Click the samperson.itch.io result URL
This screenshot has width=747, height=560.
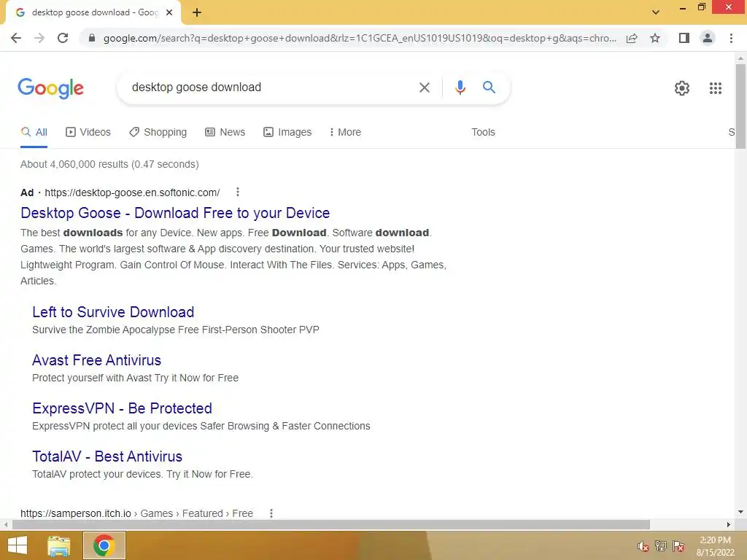[136, 513]
